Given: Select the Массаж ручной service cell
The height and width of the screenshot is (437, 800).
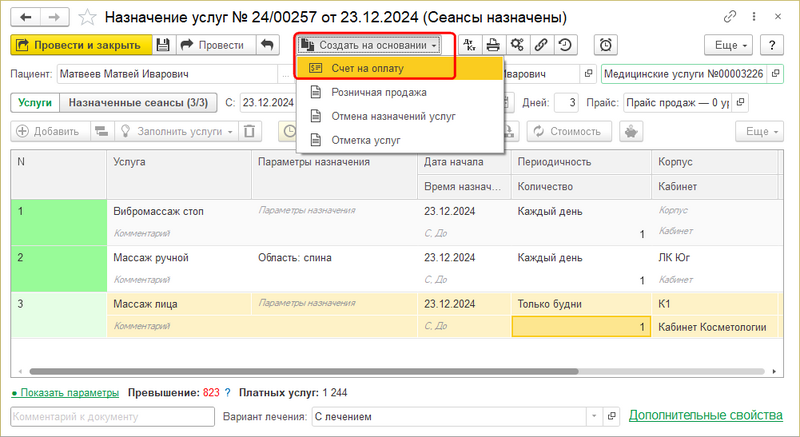Looking at the screenshot, I should click(x=179, y=258).
